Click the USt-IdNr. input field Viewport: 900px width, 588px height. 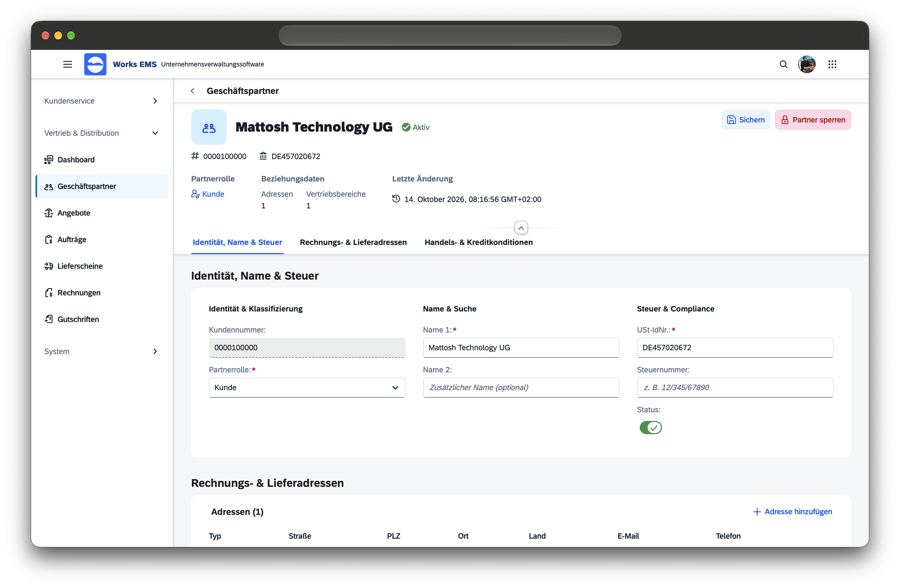tap(735, 347)
